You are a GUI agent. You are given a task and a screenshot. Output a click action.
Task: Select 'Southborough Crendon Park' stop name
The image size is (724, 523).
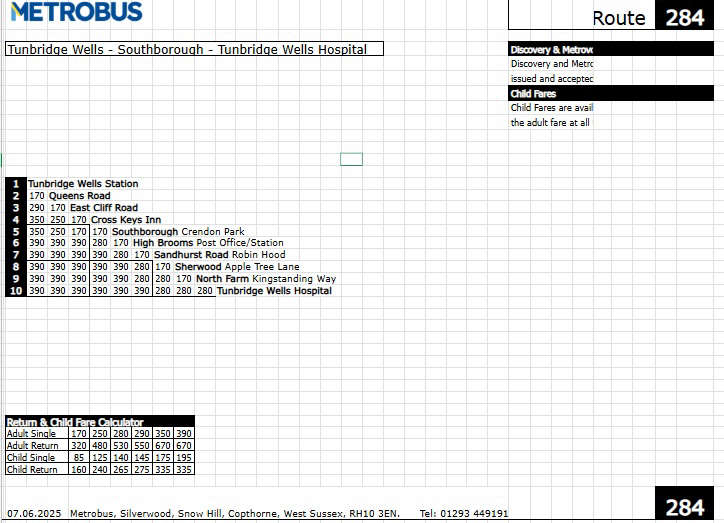pos(178,232)
